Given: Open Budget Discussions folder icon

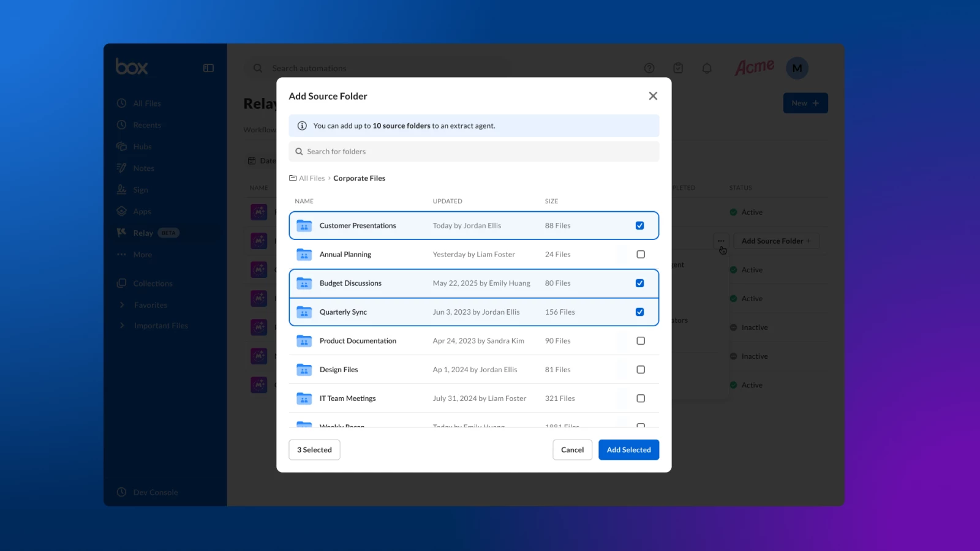Looking at the screenshot, I should tap(304, 283).
